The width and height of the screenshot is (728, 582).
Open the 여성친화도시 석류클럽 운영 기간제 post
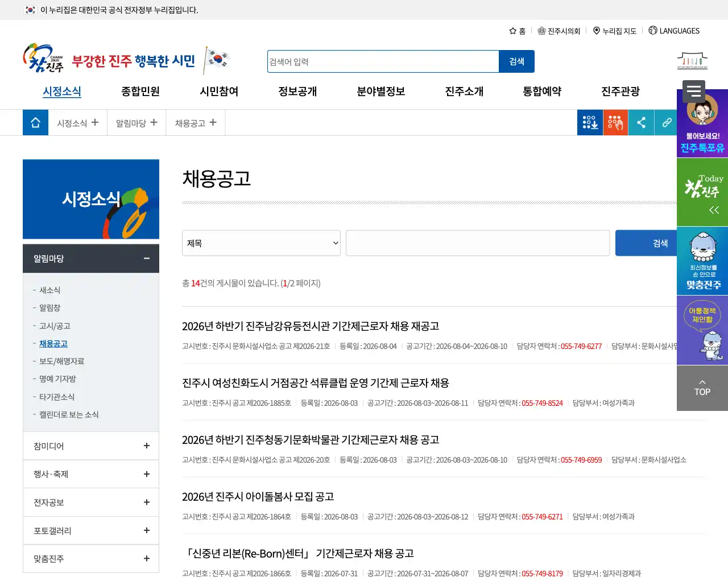click(x=316, y=383)
